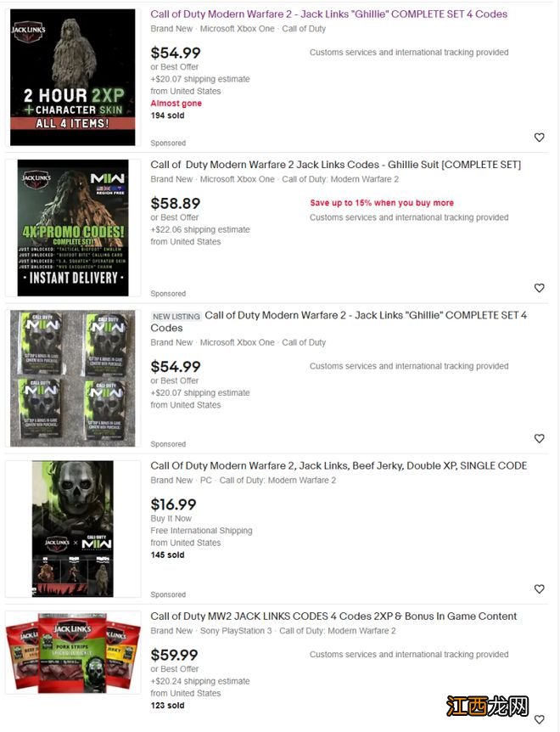Open the 2 HOUR 2XP Ghillie thumbnail

pos(73,77)
